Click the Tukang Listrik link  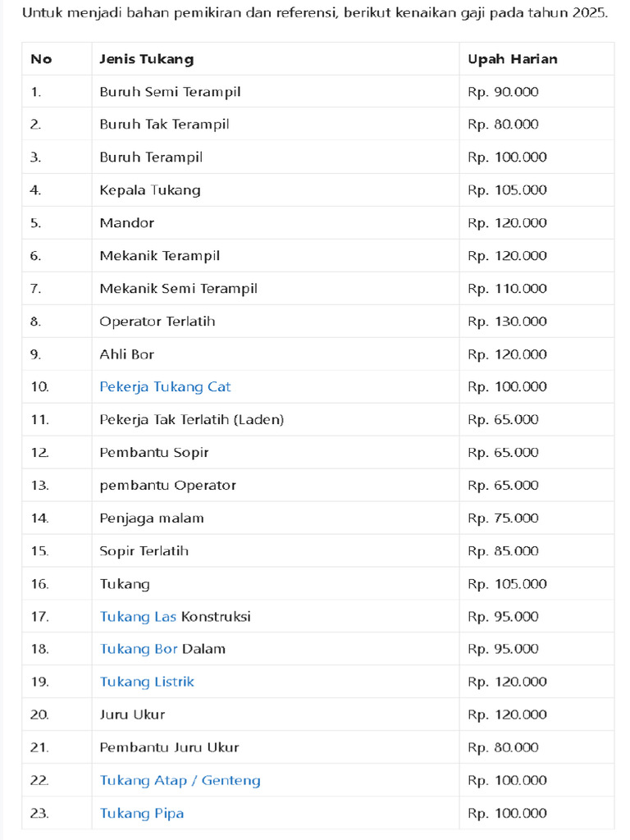tap(147, 682)
